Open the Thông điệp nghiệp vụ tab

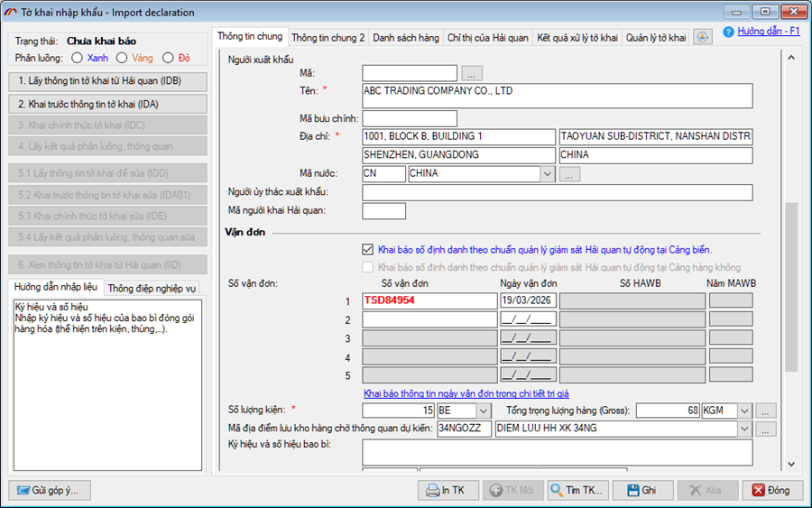tap(152, 289)
